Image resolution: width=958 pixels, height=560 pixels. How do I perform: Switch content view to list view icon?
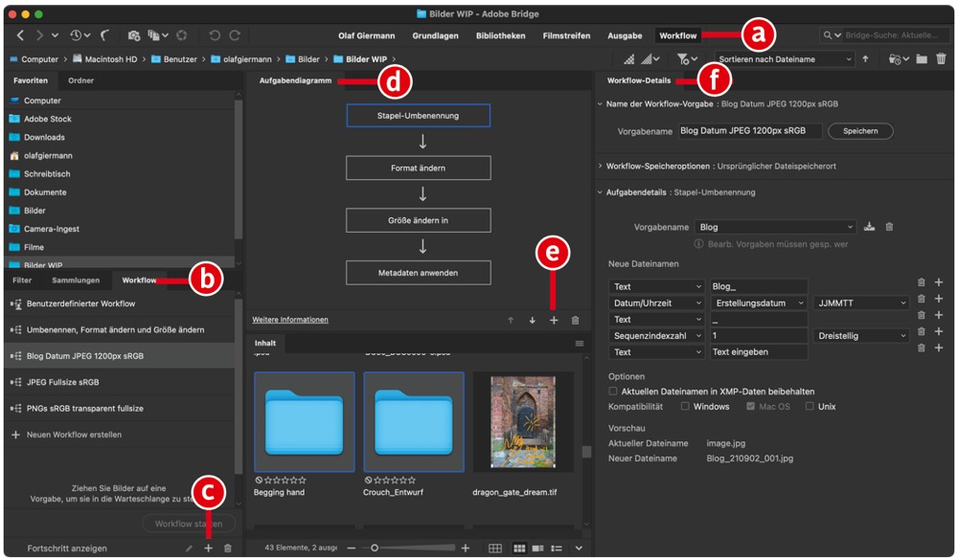tap(558, 548)
